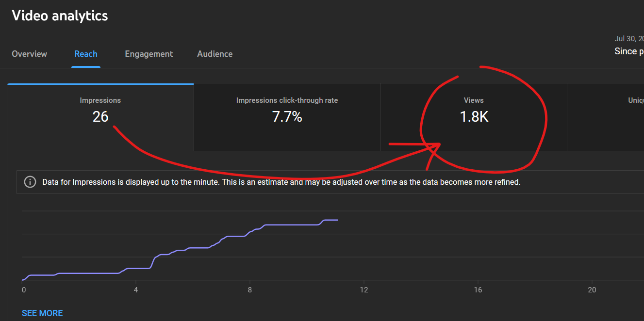644x321 pixels.
Task: Click the 0 label on chart axis
Action: pos(24,290)
